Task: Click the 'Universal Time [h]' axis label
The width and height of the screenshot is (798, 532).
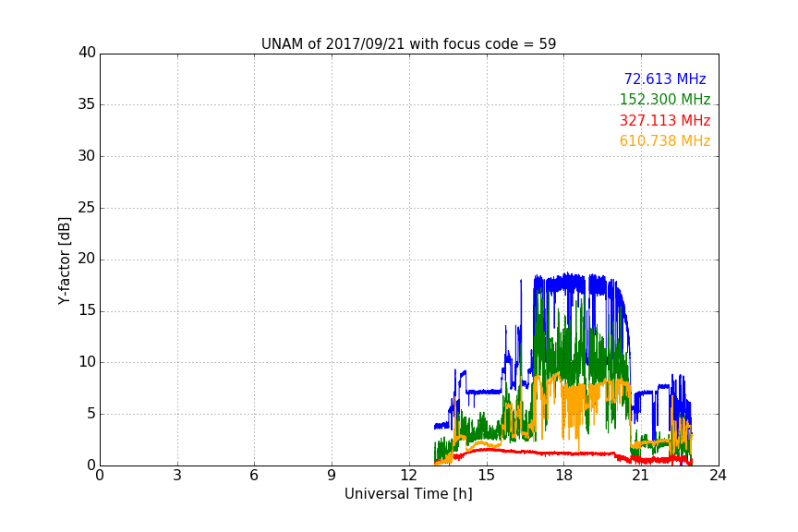Action: click(x=408, y=494)
